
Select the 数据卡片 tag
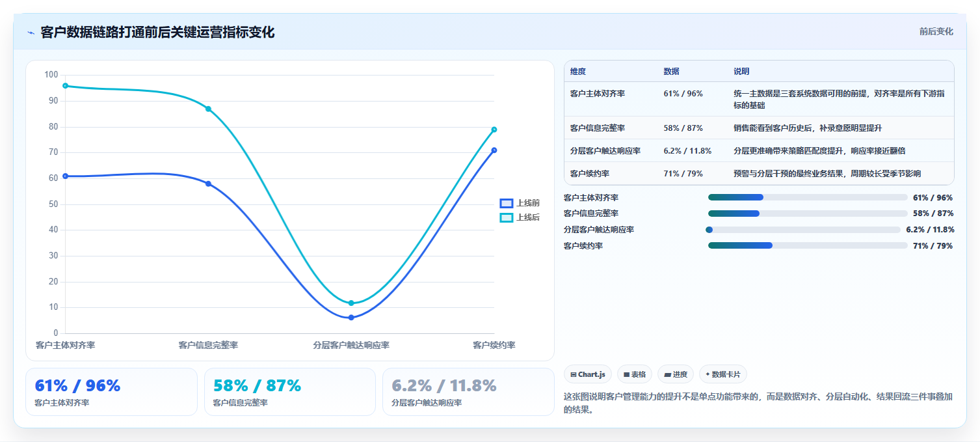tap(723, 374)
